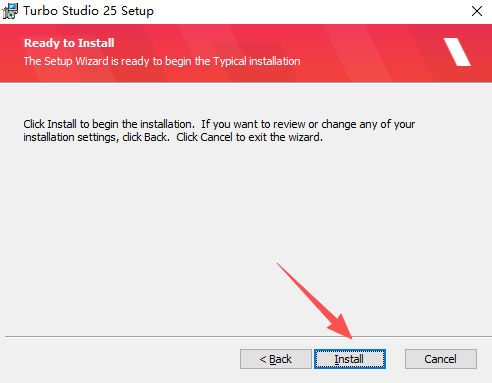Click the red arrow annotation head
492x383 pixels.
(x=342, y=327)
